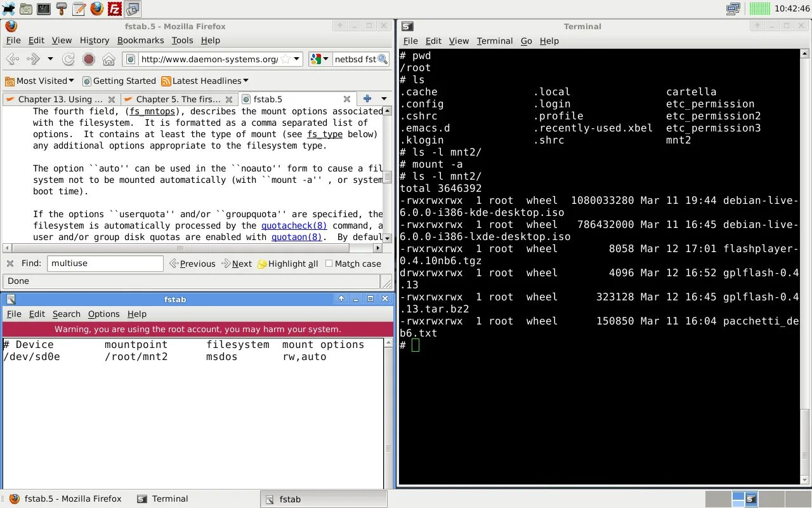Open Firefox History menu
This screenshot has height=508, width=812.
pyautogui.click(x=95, y=40)
